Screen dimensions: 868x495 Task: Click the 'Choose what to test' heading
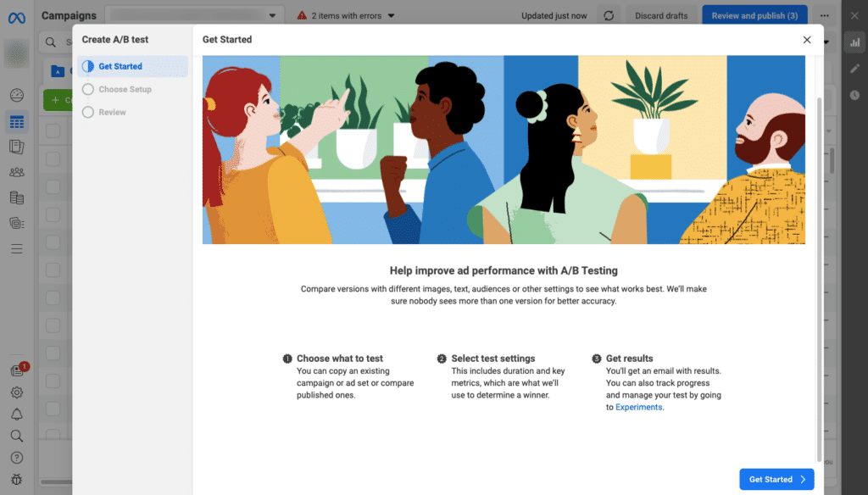[x=340, y=359]
